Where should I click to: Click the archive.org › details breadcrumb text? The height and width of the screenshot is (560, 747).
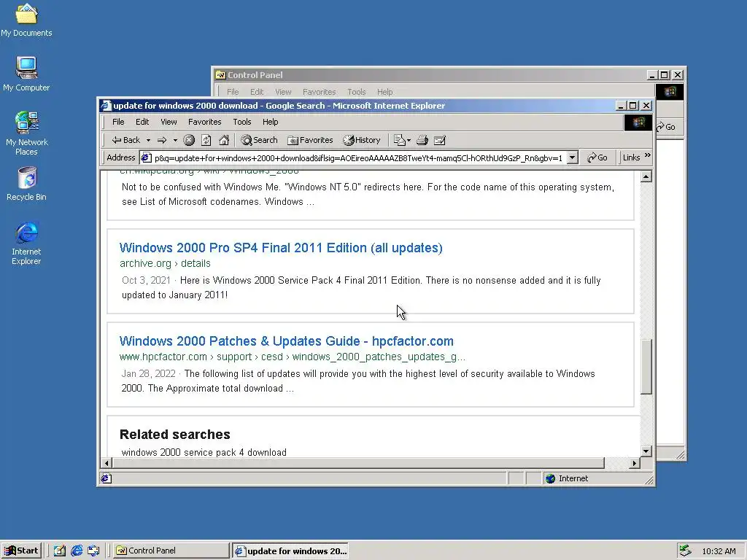(x=165, y=263)
